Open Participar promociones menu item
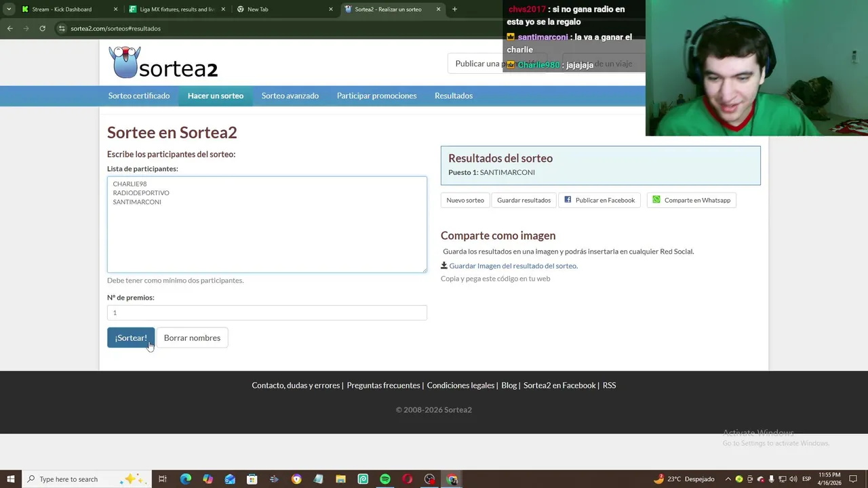Screen dimensions: 868x488 coord(376,96)
